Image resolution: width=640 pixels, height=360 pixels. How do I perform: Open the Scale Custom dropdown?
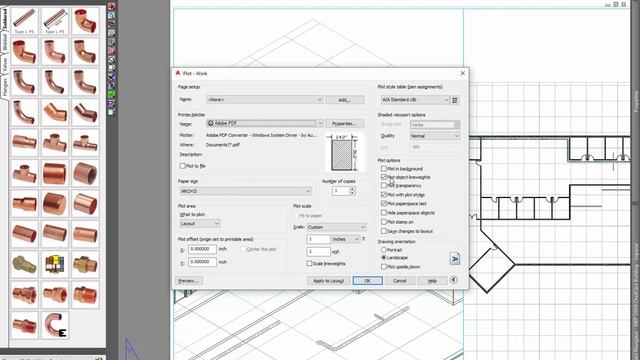(336, 227)
